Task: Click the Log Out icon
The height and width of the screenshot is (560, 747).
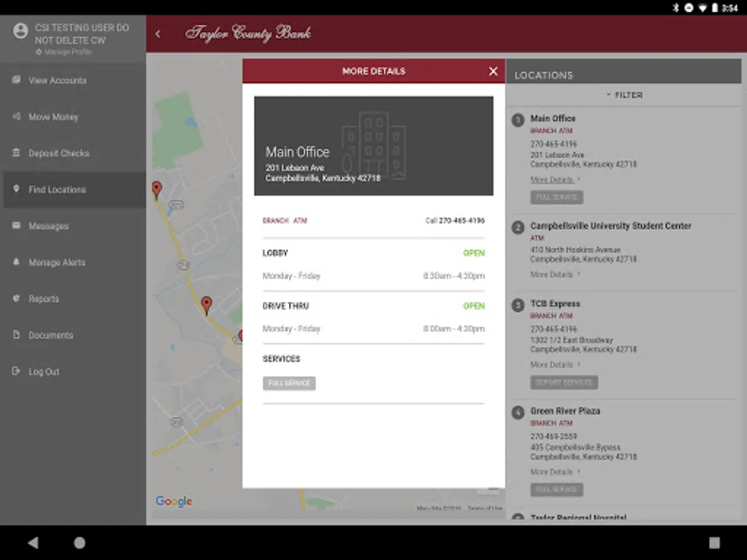Action: pyautogui.click(x=16, y=371)
